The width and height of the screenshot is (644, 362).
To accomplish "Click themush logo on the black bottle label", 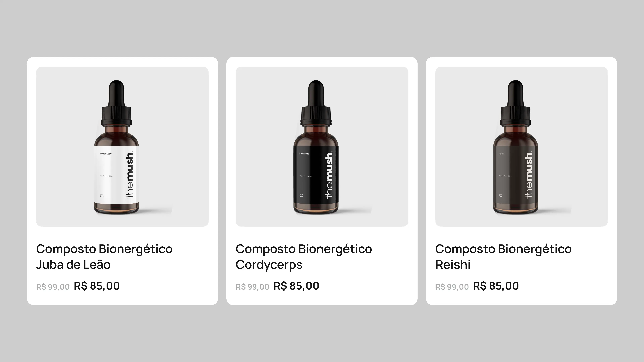I will [x=329, y=175].
